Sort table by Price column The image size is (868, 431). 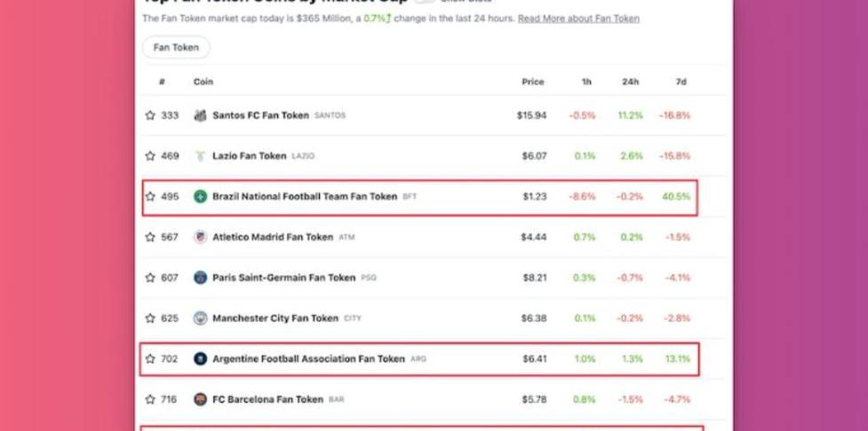[533, 82]
